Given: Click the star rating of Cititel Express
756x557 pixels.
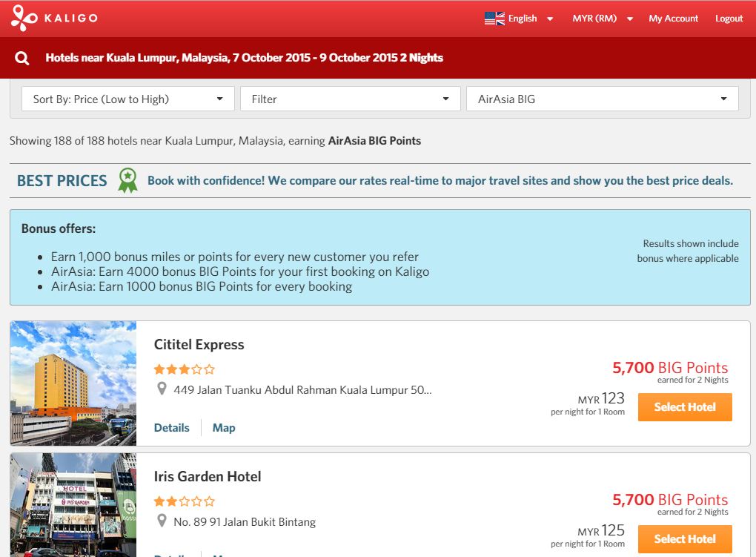Looking at the screenshot, I should [184, 369].
